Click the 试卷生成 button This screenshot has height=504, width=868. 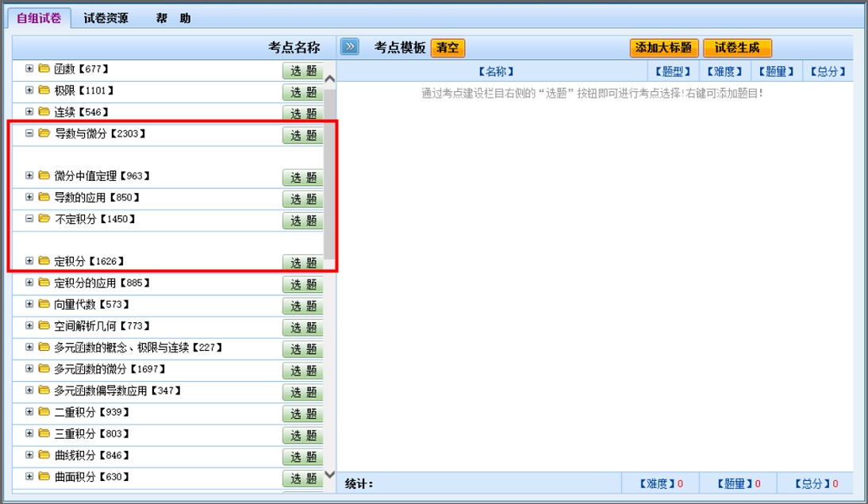[x=737, y=48]
